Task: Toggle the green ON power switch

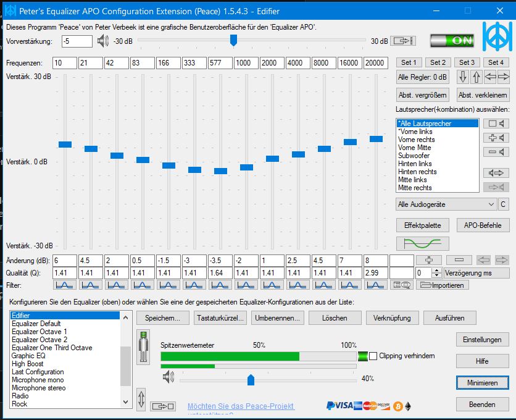Action: pyautogui.click(x=452, y=41)
